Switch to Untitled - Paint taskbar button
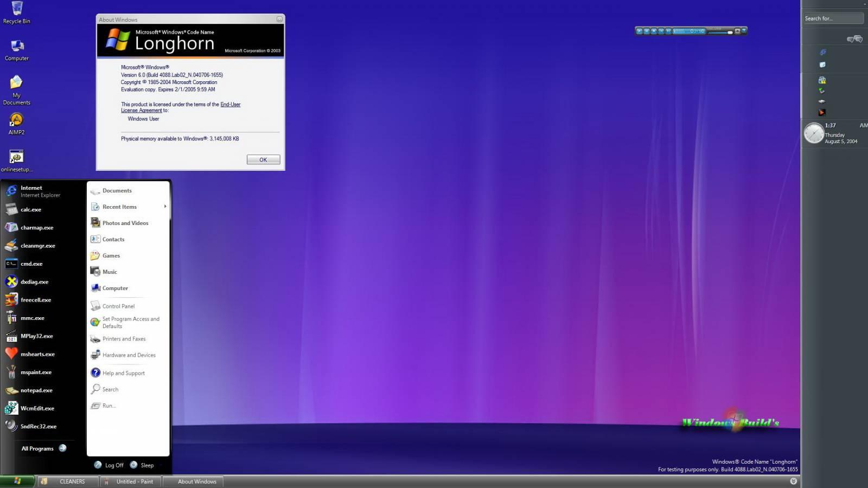Screen dimensions: 868x488 (x=131, y=481)
